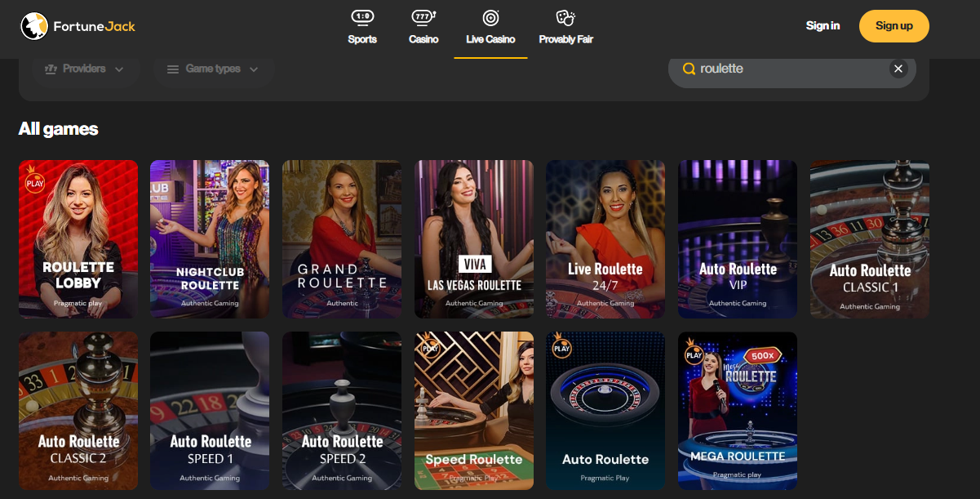Open the Roulette Lobby game

click(x=78, y=238)
